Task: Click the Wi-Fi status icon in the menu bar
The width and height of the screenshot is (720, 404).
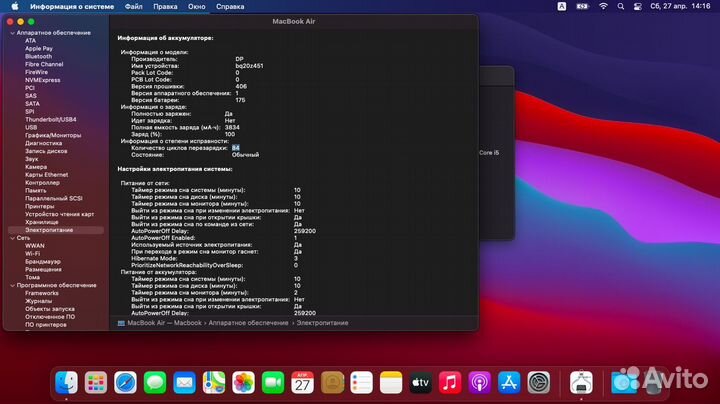Action: click(603, 6)
